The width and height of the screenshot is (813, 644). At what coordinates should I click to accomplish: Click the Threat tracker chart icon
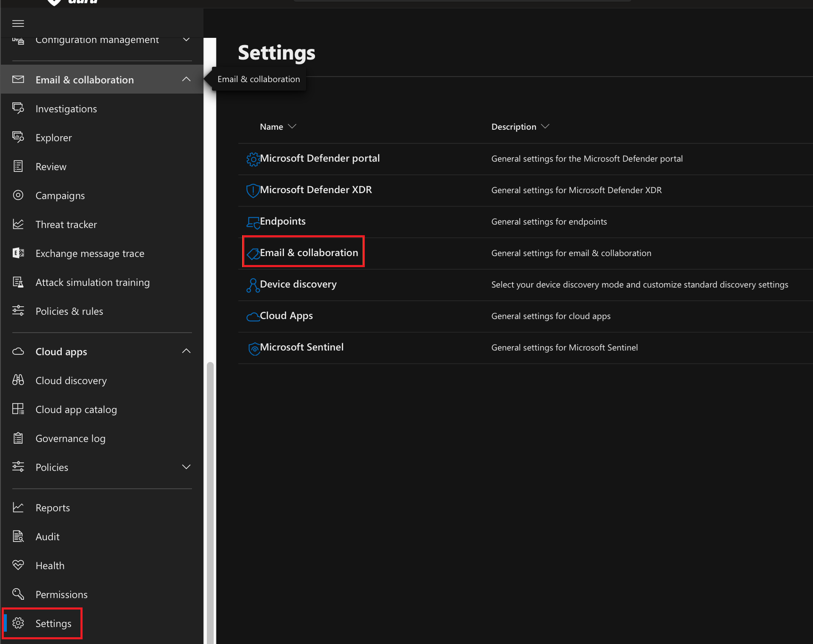coord(18,224)
